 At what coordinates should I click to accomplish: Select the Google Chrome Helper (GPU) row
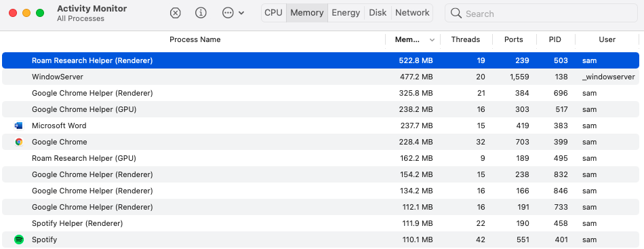(x=321, y=109)
